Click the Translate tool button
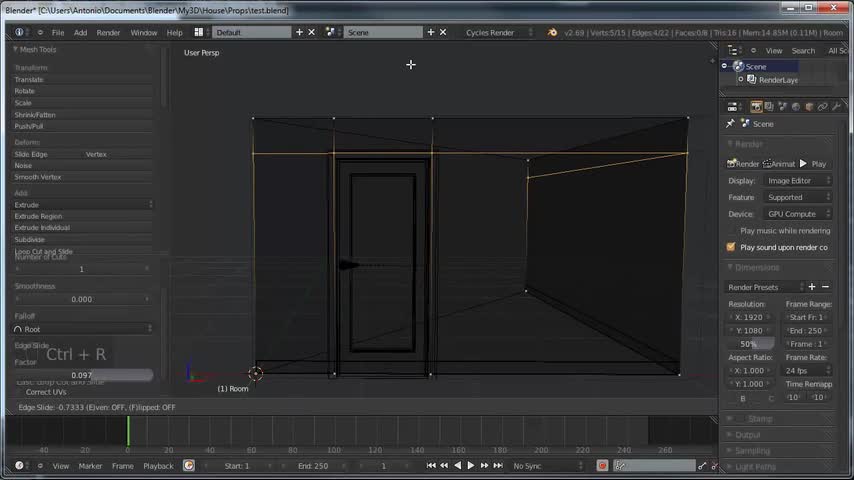This screenshot has height=480, width=854. (x=82, y=80)
